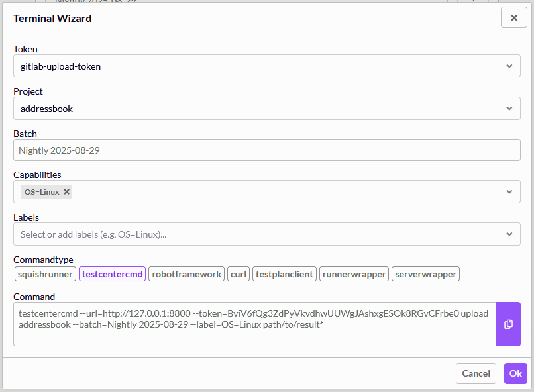Switch command type to curl
Image resolution: width=534 pixels, height=392 pixels.
(239, 274)
